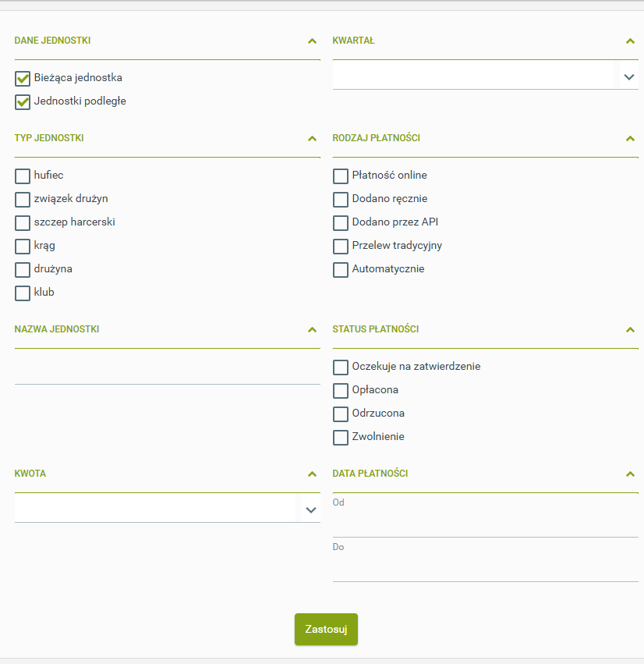This screenshot has width=644, height=664.
Task: Collapse the Data Płatności section chevron
Action: coord(630,474)
